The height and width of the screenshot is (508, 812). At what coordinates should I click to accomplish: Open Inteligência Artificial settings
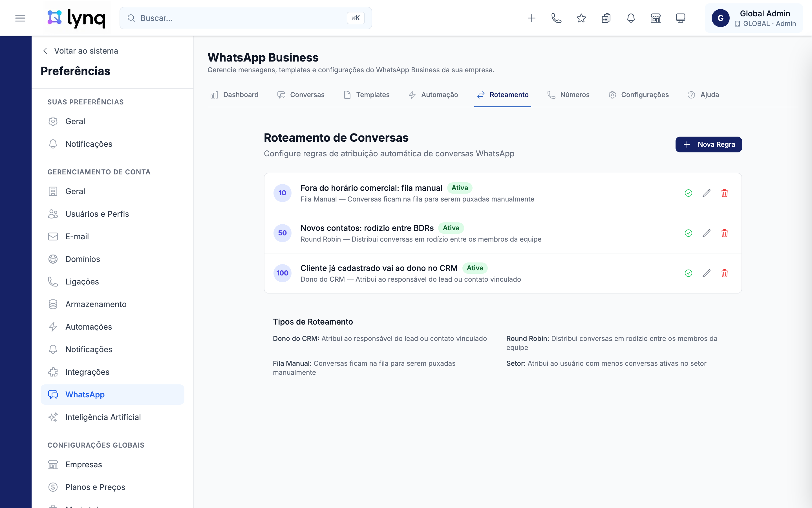tap(112, 417)
